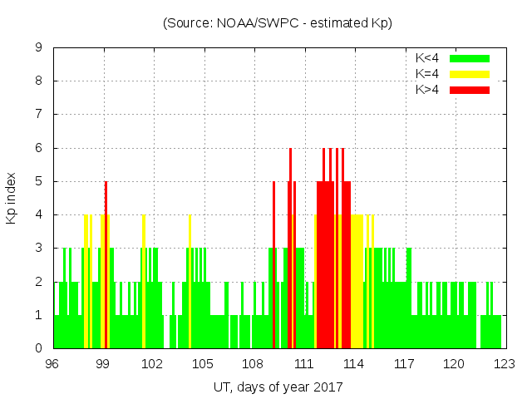Select the K=4 legend label text
Screen dimensions: 532x399
pos(427,74)
